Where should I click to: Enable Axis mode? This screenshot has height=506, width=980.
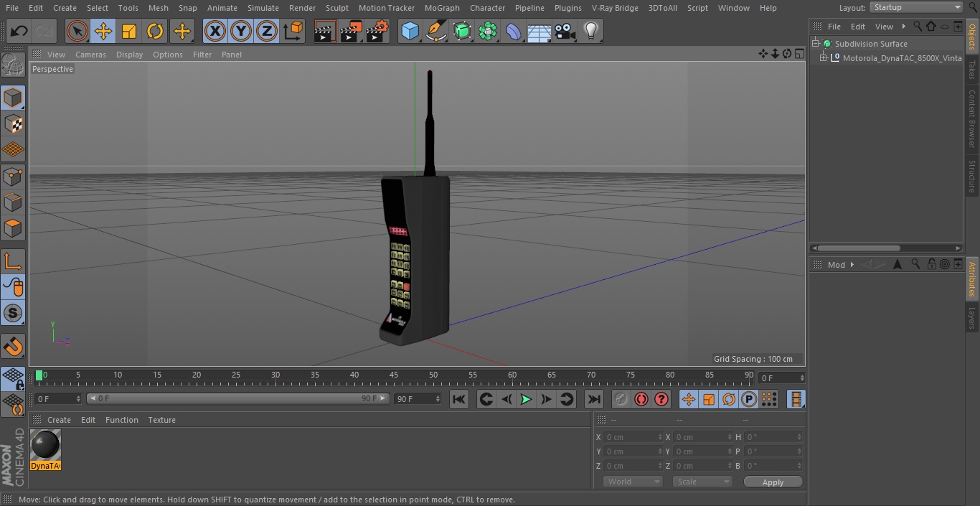[14, 261]
